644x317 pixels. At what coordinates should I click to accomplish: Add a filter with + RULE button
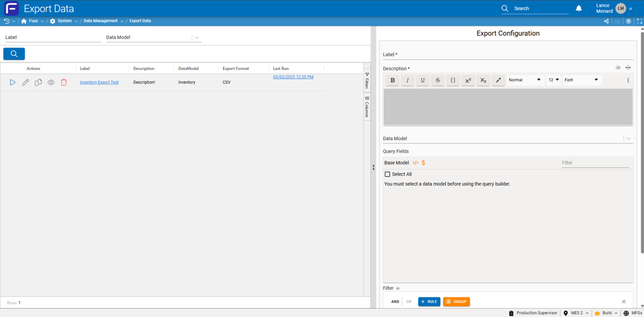pyautogui.click(x=429, y=302)
